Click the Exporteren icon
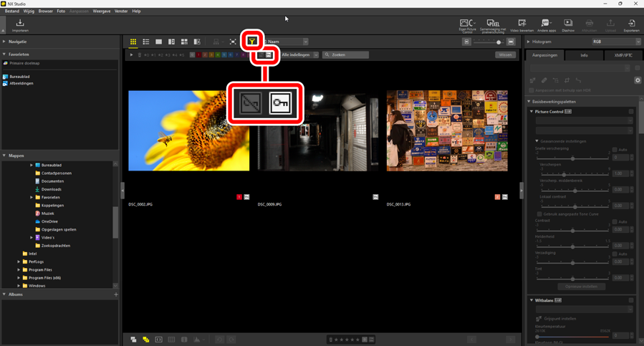644x346 pixels. tap(631, 25)
